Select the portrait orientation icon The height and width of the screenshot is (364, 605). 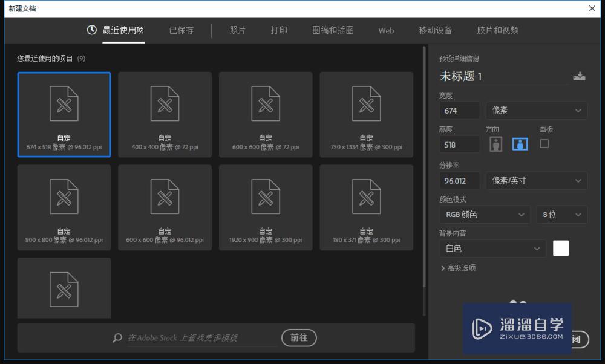pyautogui.click(x=497, y=143)
